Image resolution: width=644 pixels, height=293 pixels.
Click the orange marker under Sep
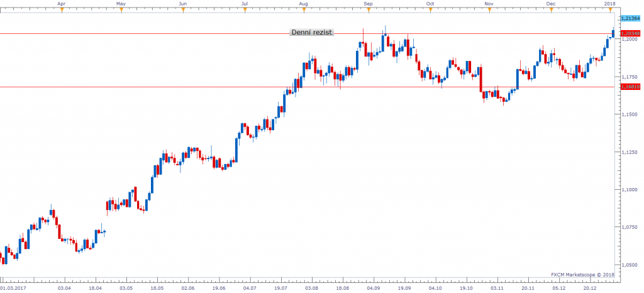click(x=369, y=9)
